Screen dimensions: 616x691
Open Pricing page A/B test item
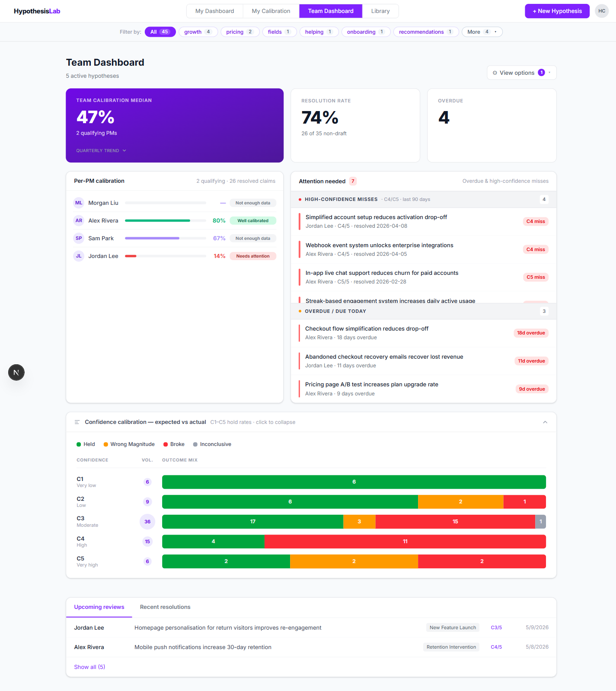click(x=424, y=389)
